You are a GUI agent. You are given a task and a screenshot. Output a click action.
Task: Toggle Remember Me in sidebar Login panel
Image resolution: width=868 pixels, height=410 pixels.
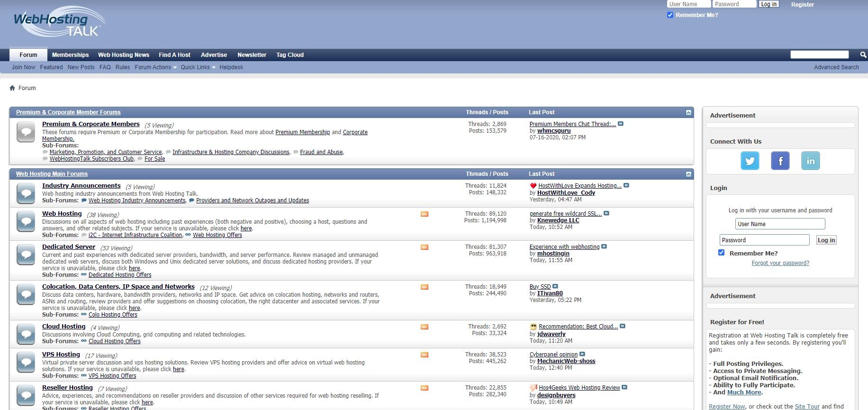pos(721,253)
